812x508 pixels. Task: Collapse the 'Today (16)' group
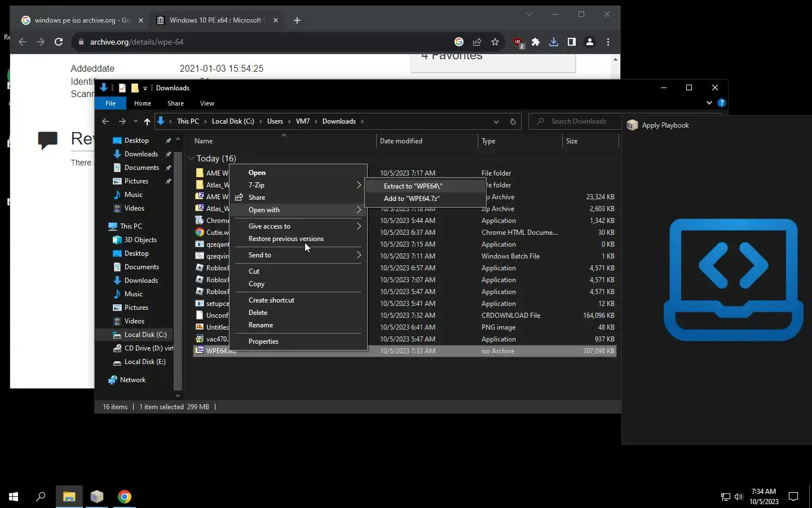click(192, 159)
